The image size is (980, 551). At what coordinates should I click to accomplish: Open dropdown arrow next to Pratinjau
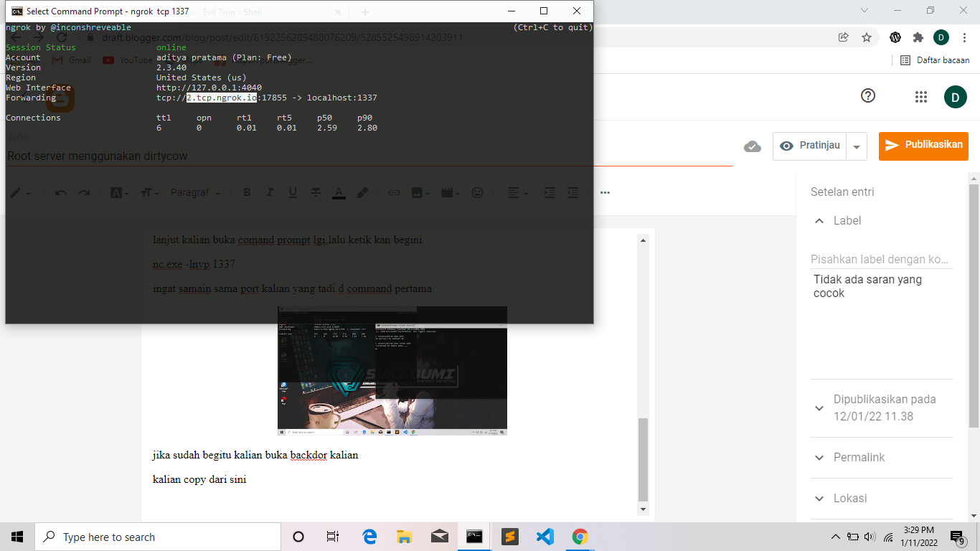pos(857,146)
